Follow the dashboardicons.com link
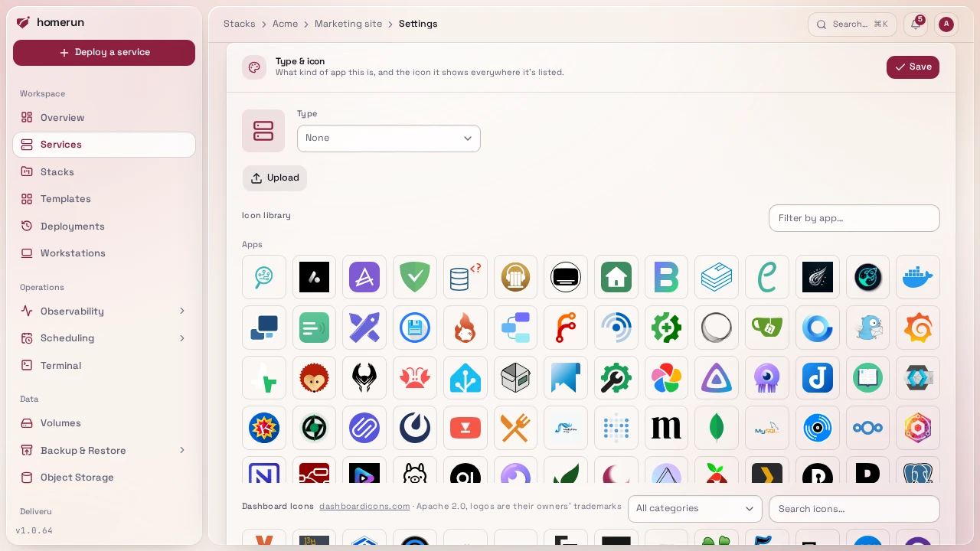The image size is (980, 551). (x=364, y=507)
